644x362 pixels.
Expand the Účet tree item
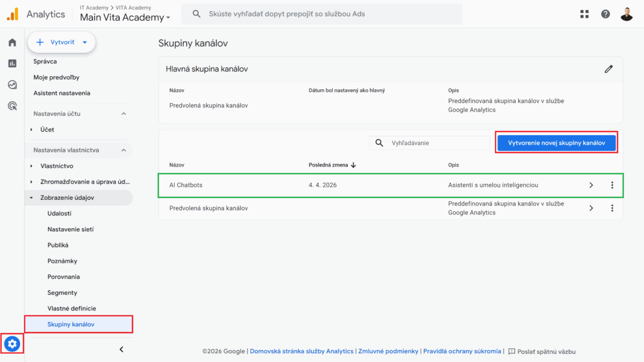tap(31, 129)
